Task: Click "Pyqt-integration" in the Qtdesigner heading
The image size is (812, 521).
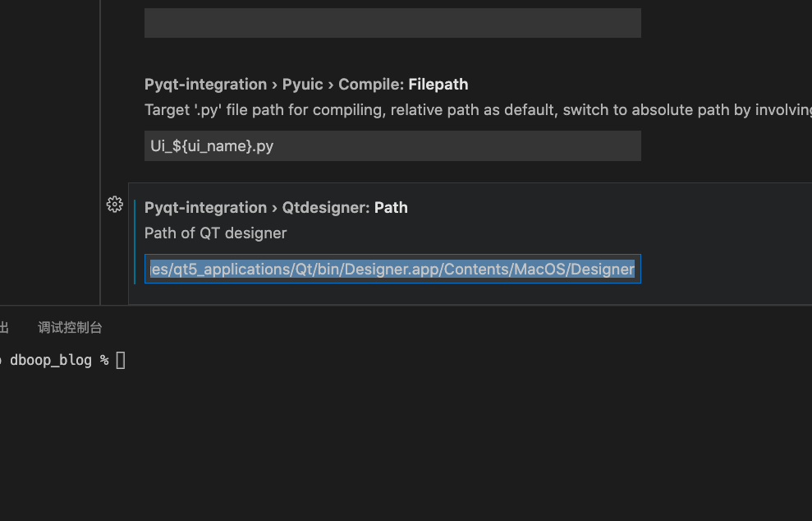Action: 205,207
